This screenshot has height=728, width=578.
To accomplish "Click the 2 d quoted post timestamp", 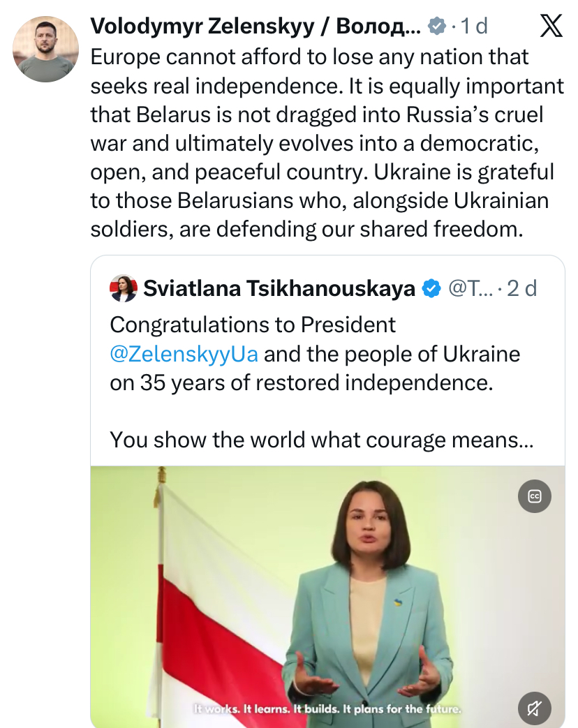I will 522,288.
